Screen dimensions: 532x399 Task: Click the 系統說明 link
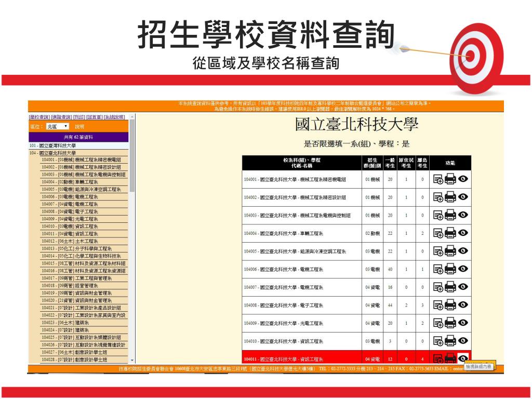click(x=115, y=117)
